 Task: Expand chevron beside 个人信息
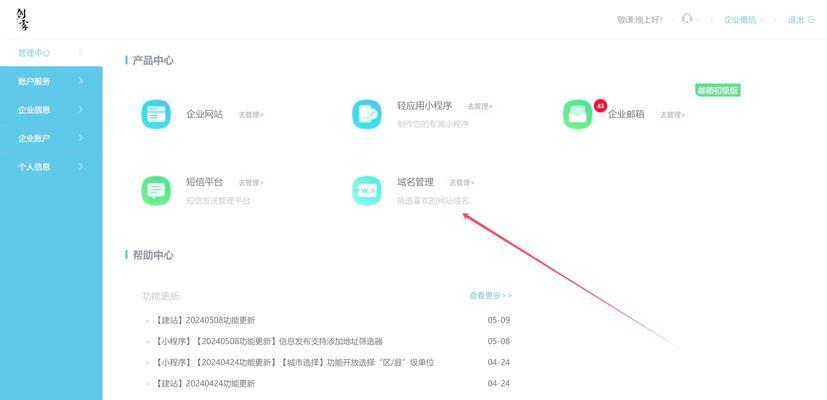[x=81, y=166]
